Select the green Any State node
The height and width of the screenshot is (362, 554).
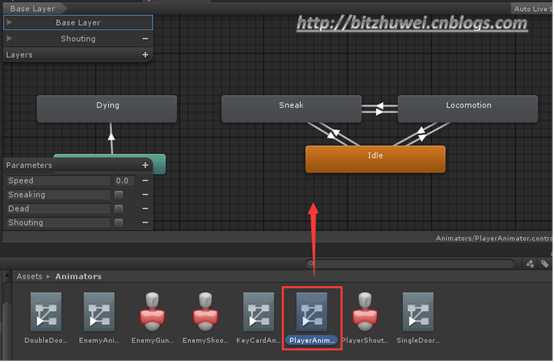[159, 164]
